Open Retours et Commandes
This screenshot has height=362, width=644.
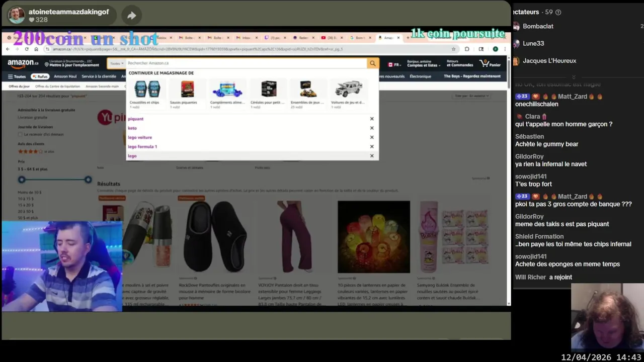(x=460, y=63)
